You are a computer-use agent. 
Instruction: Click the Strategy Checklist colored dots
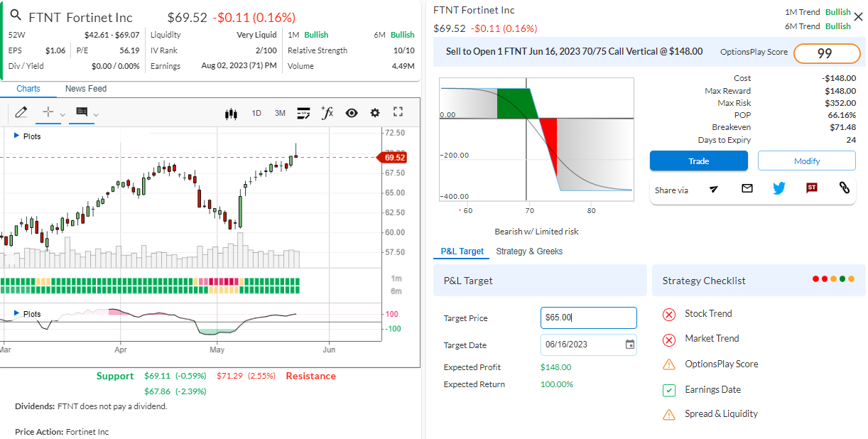833,279
